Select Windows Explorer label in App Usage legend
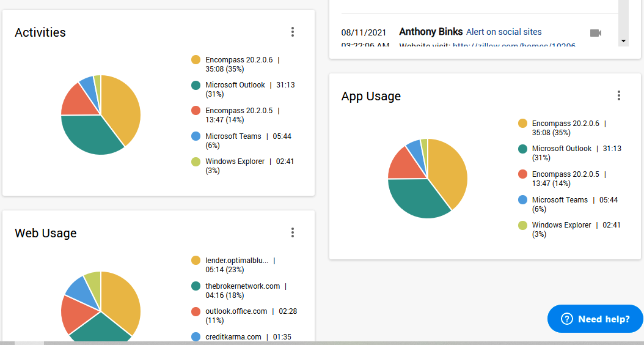 click(x=562, y=225)
